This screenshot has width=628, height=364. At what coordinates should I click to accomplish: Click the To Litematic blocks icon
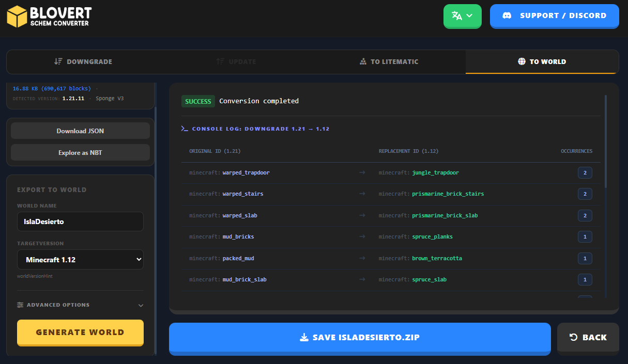[x=363, y=61]
